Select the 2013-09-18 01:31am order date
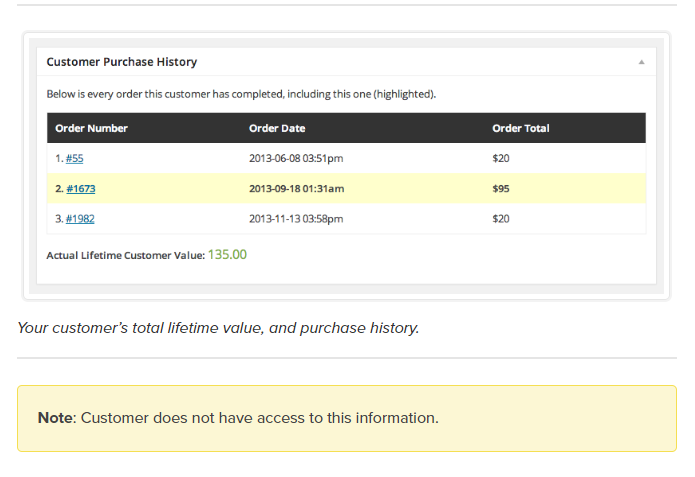This screenshot has width=695, height=477. (x=297, y=188)
